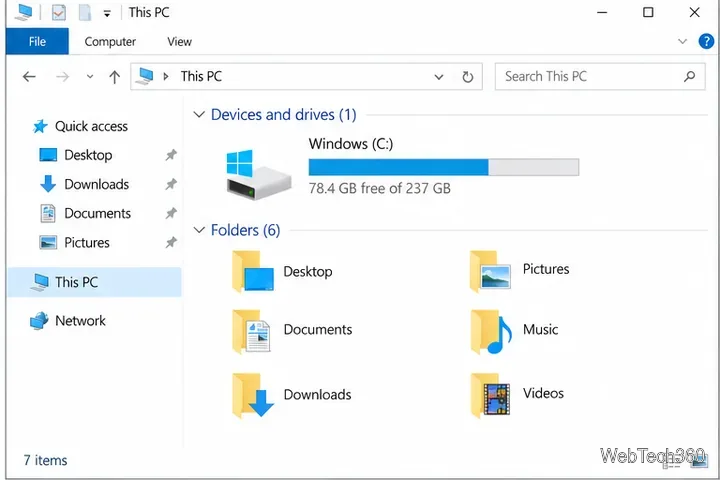
Task: Select the Windows (C:) drive icon
Action: click(x=259, y=175)
